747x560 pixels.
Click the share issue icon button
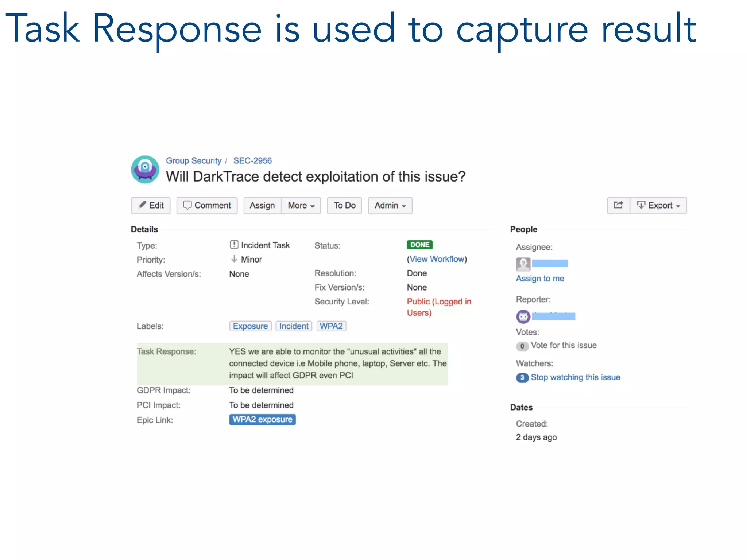click(618, 205)
